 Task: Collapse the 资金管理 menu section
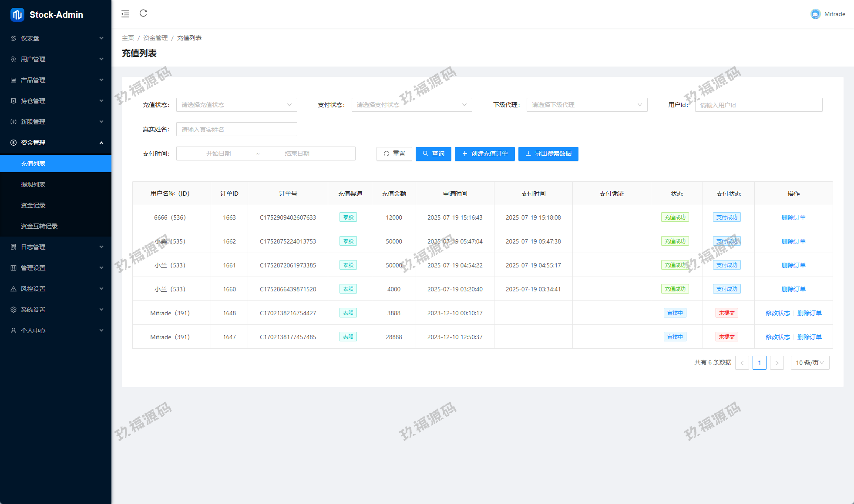56,143
